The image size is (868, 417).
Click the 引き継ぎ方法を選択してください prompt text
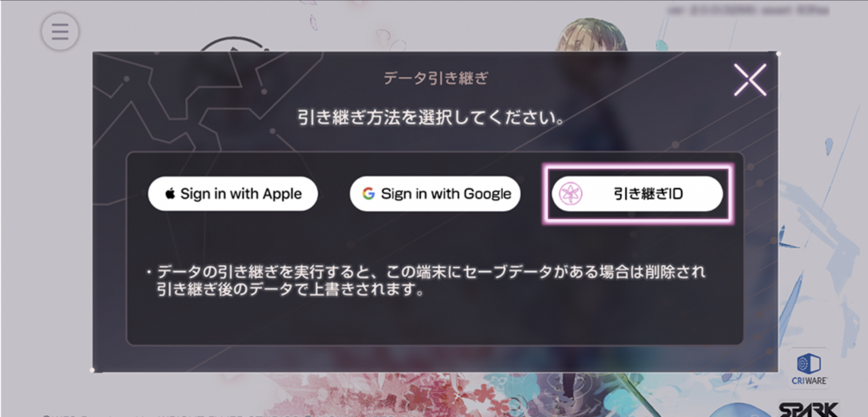click(432, 118)
